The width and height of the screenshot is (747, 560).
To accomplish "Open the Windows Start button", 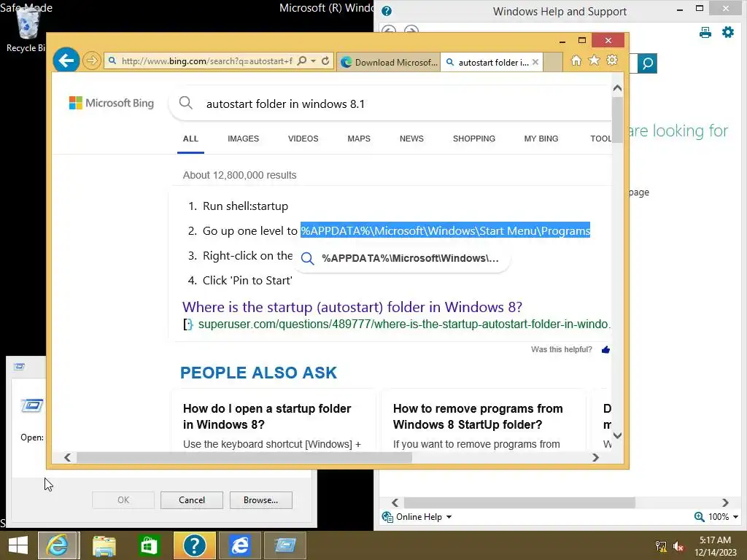I will click(18, 545).
